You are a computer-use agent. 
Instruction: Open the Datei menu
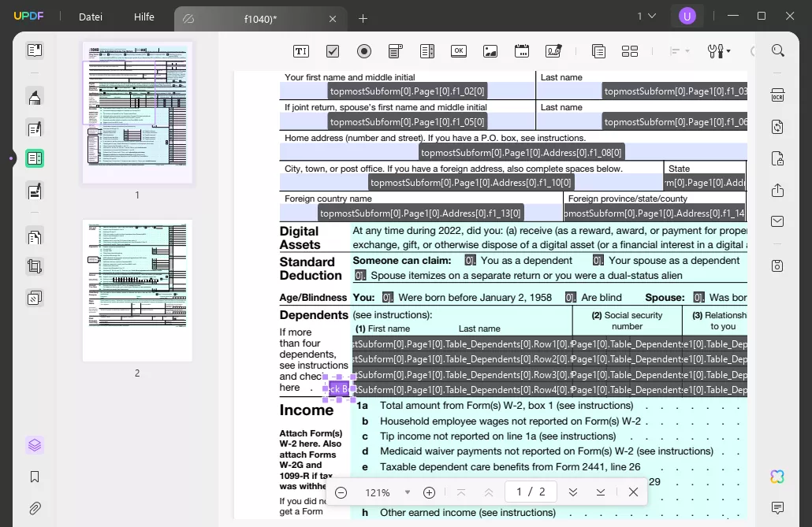point(91,17)
